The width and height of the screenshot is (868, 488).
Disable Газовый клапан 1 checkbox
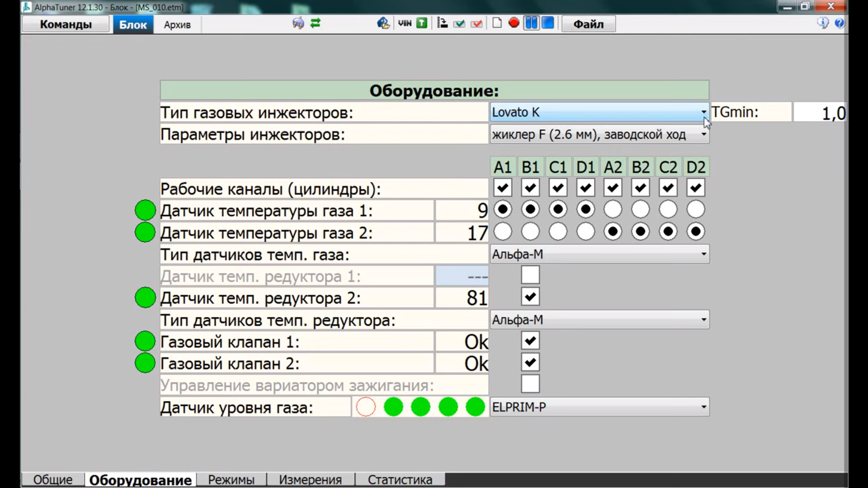point(530,340)
